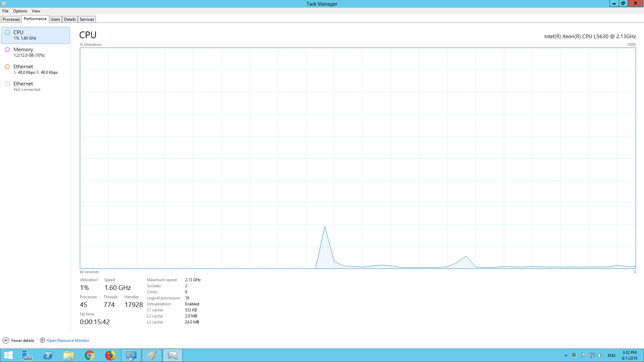Click the Fewer details text button
644x362 pixels.
(x=23, y=341)
